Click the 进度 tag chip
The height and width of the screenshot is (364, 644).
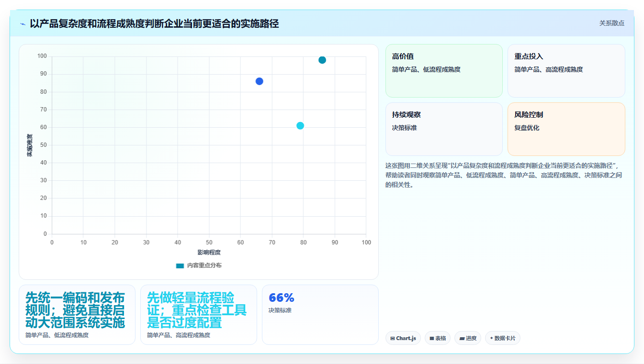(x=468, y=338)
